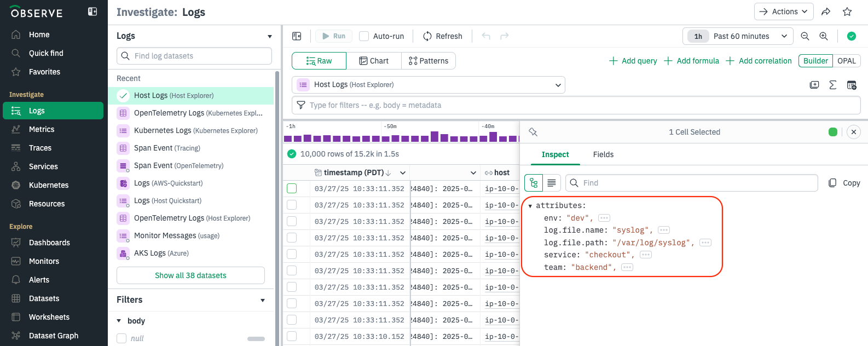Screen dimensions: 868x346
Task: Click the Find log datasets search field
Action: pyautogui.click(x=194, y=56)
